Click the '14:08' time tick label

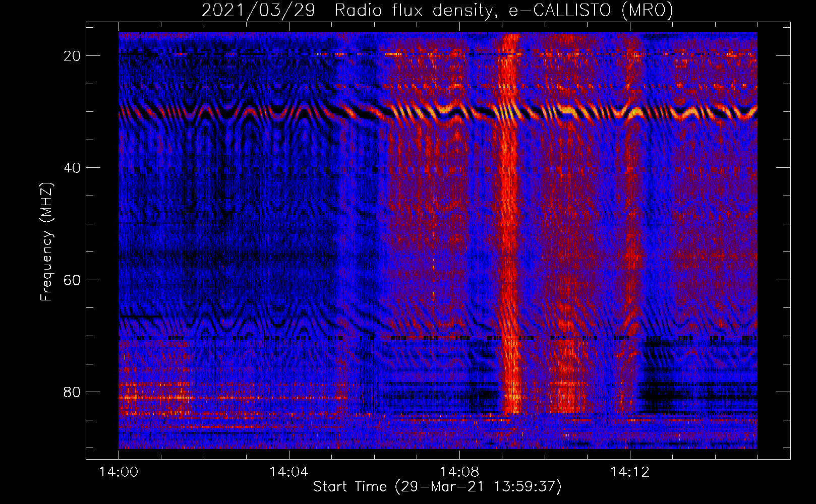coord(459,472)
